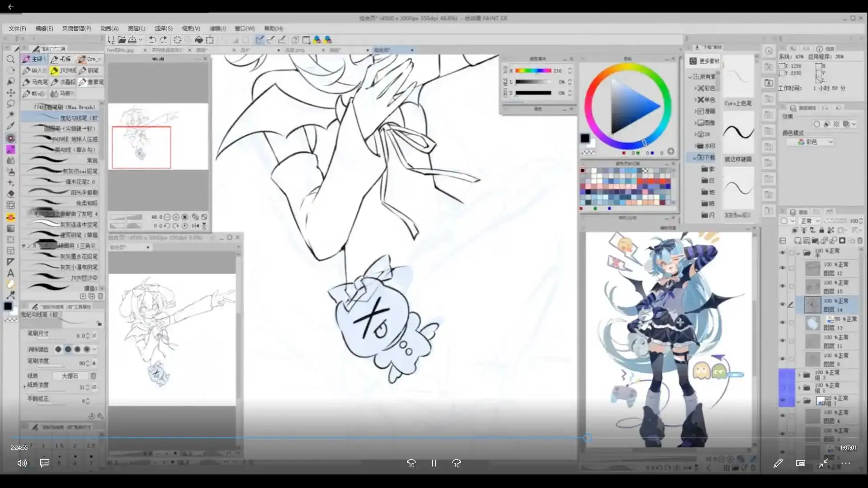
Task: Select the 毛笔 sub tool button
Action: tap(61, 59)
